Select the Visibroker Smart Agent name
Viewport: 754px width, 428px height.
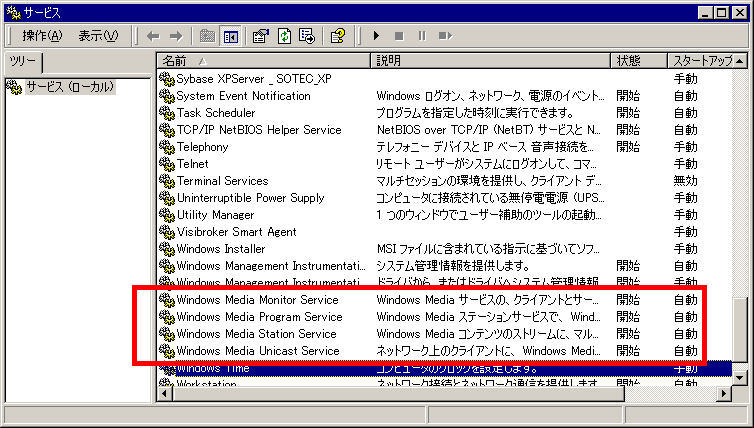point(237,232)
